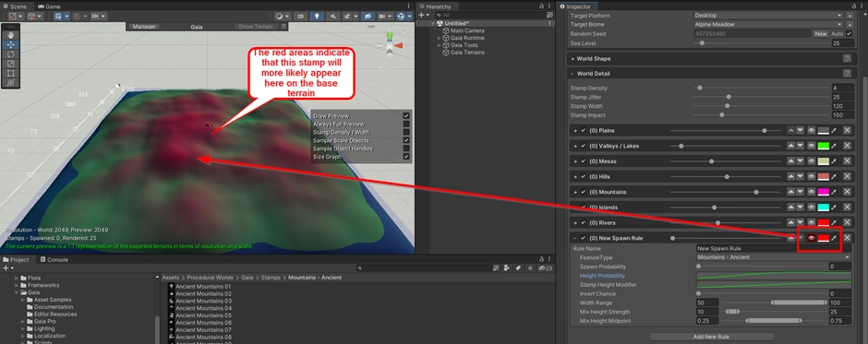The height and width of the screenshot is (344, 868).
Task: Toggle the eye icon for New Spawn Rule
Action: pos(811,238)
